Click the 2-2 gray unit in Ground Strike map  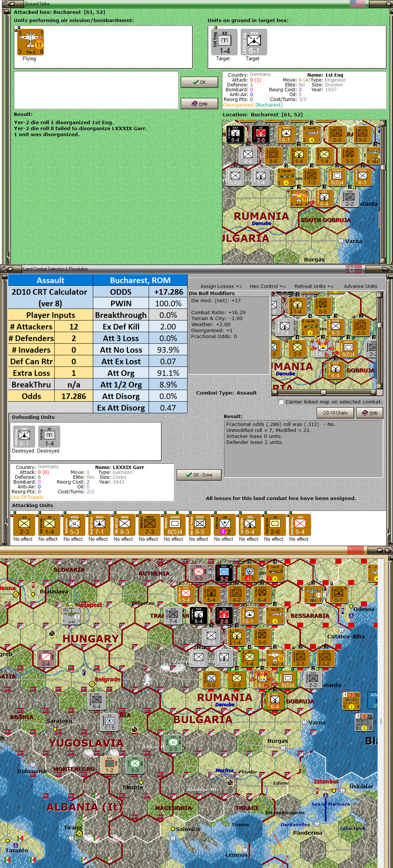click(350, 199)
